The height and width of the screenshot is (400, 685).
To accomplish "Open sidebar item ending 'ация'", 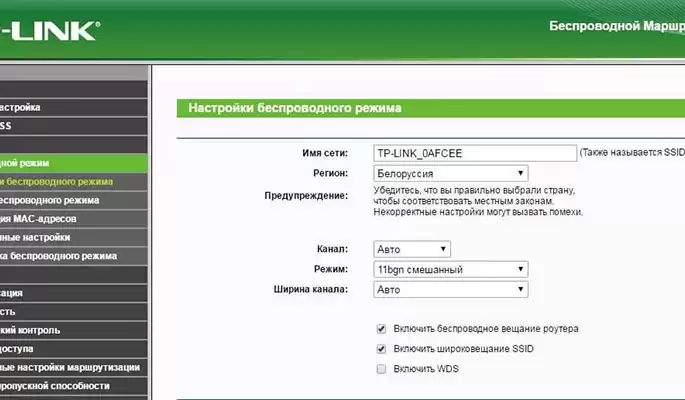I will point(74,293).
